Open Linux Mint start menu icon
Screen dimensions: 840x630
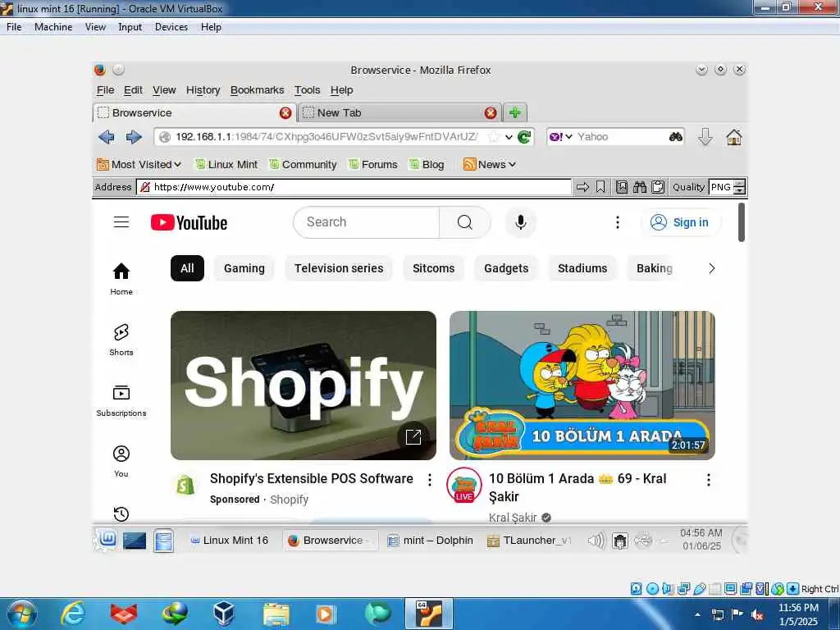pyautogui.click(x=107, y=540)
